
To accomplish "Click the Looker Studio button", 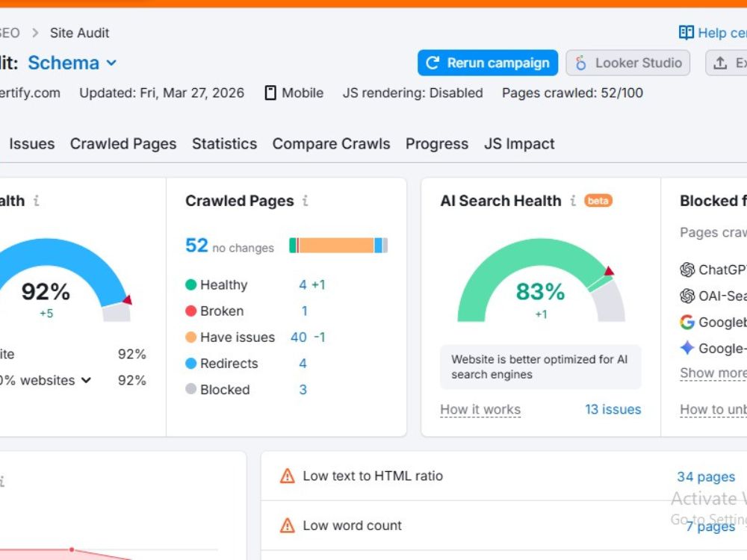I will point(628,63).
